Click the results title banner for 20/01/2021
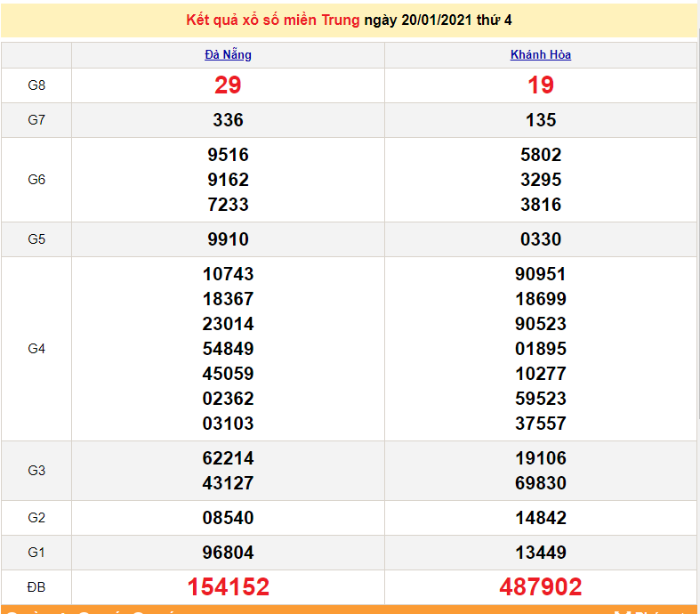The image size is (700, 614). (x=350, y=20)
